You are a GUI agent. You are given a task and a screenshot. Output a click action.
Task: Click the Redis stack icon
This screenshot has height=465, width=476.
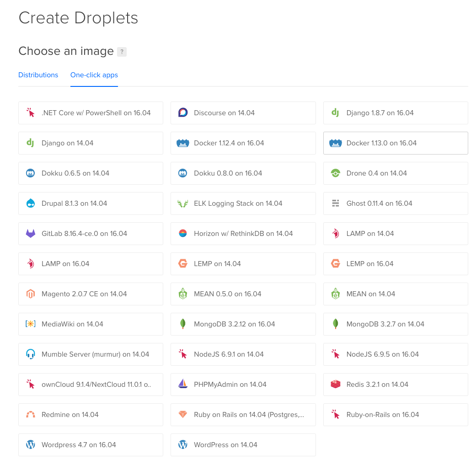click(x=335, y=385)
